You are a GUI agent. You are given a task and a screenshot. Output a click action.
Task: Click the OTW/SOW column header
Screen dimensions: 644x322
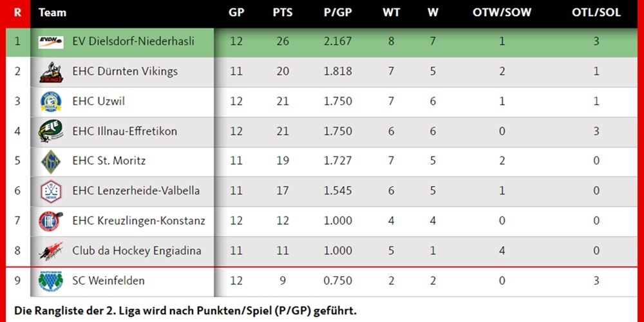click(502, 13)
